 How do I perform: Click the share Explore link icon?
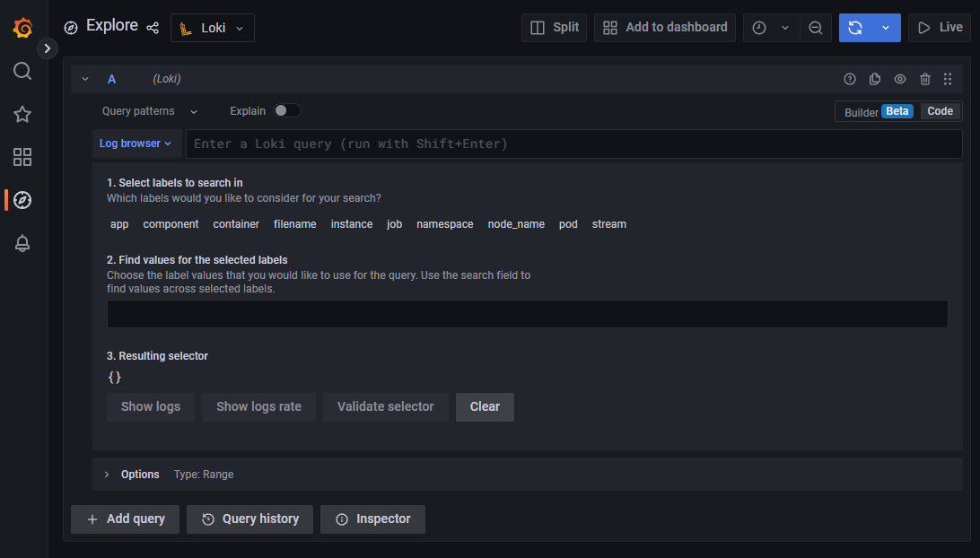[x=153, y=28]
